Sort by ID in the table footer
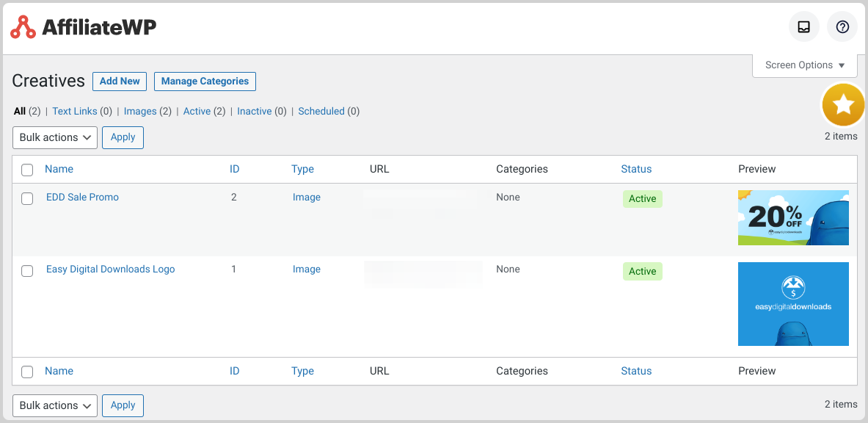868x423 pixels. click(x=235, y=371)
